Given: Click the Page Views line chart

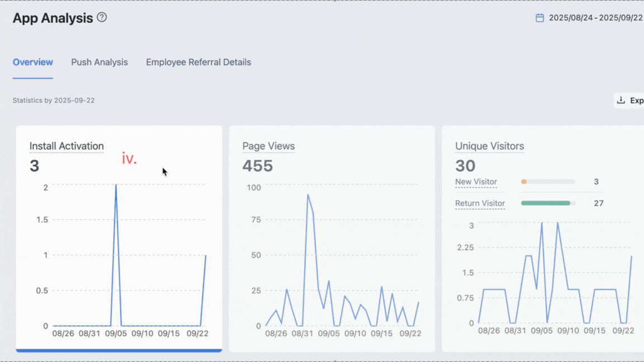Looking at the screenshot, I should pos(333,261).
